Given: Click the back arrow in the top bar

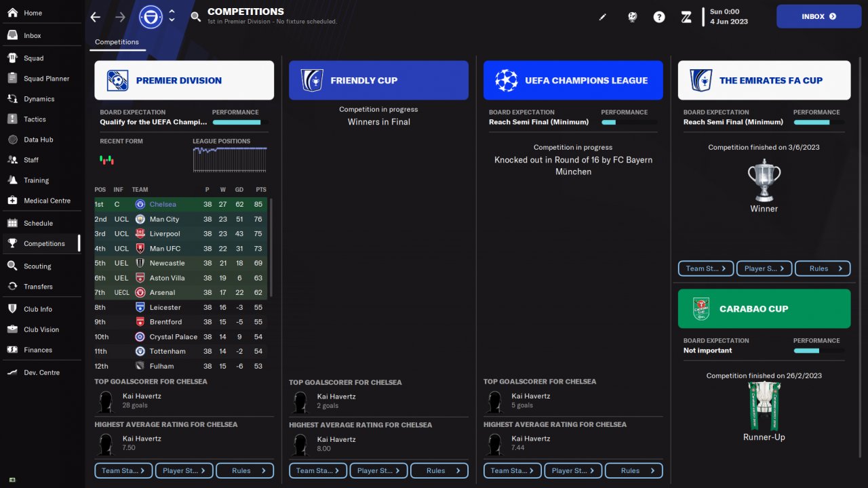Looking at the screenshot, I should [96, 17].
